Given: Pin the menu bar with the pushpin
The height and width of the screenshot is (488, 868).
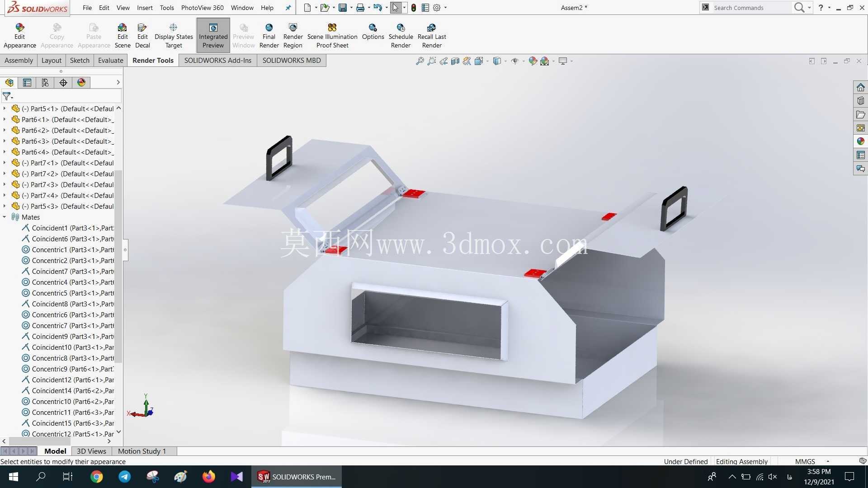Looking at the screenshot, I should pos(288,8).
